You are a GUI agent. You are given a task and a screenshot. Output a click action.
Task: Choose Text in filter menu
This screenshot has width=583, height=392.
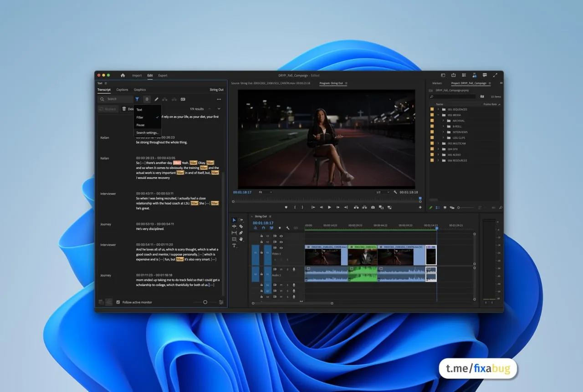[148, 110]
